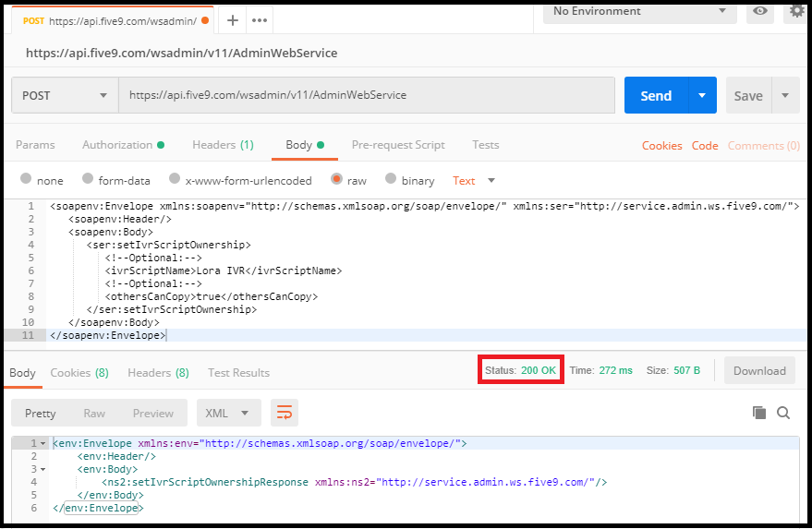This screenshot has height=529, width=812.
Task: Open response Headers (8) tab
Action: [158, 373]
